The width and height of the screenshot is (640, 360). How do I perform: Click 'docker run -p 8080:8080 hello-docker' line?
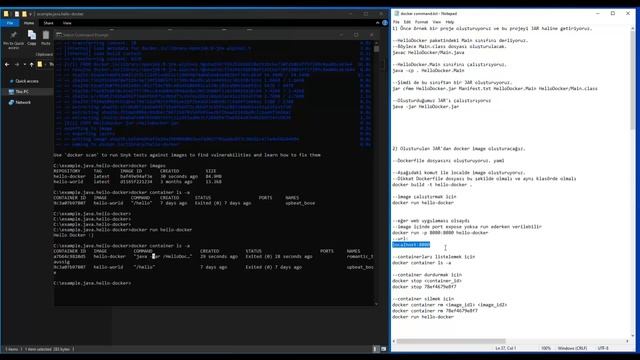440,233
